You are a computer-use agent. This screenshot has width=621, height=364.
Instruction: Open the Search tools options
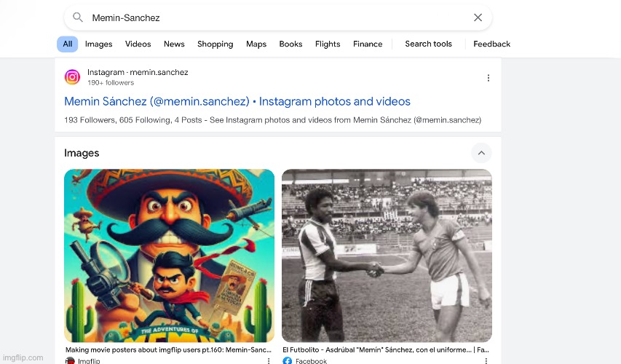pyautogui.click(x=428, y=44)
